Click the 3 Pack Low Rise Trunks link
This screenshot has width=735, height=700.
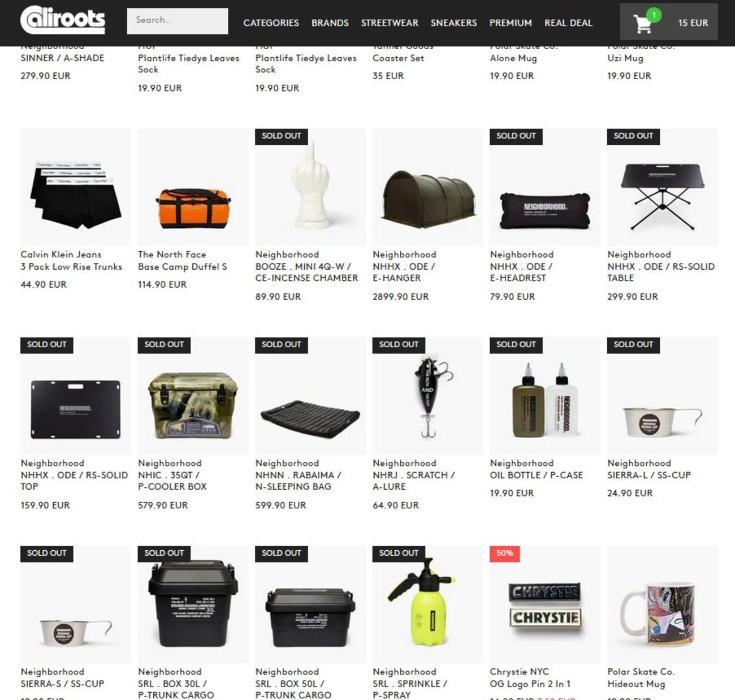(71, 266)
